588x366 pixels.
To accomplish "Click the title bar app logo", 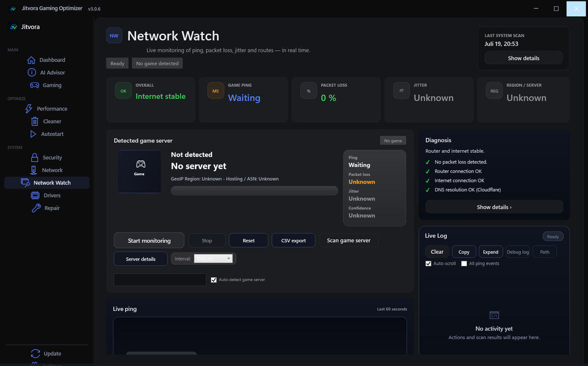I will (x=13, y=8).
